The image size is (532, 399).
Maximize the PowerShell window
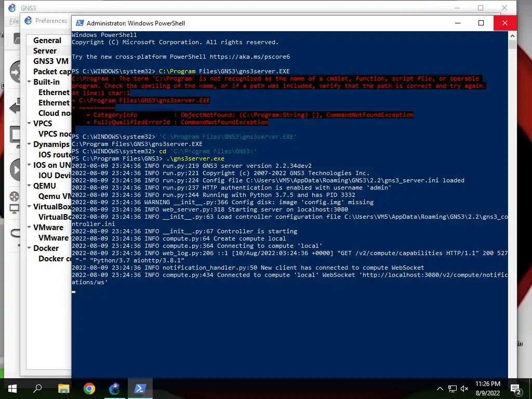tap(481, 23)
